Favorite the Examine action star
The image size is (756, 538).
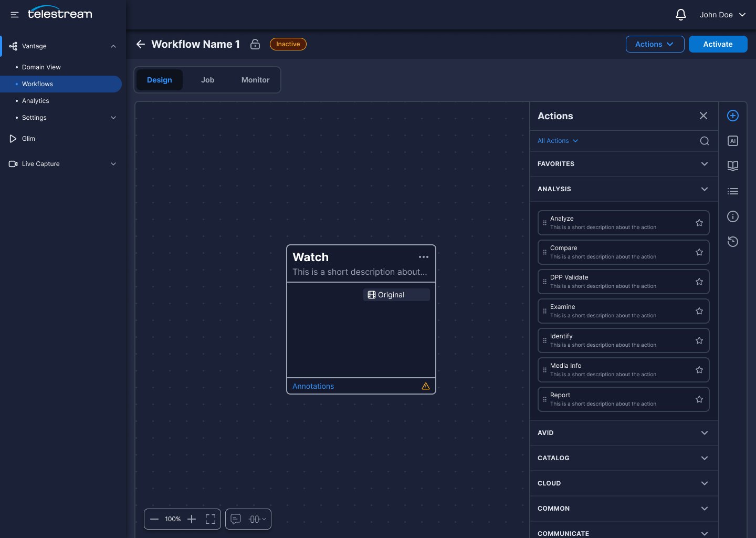click(x=699, y=311)
